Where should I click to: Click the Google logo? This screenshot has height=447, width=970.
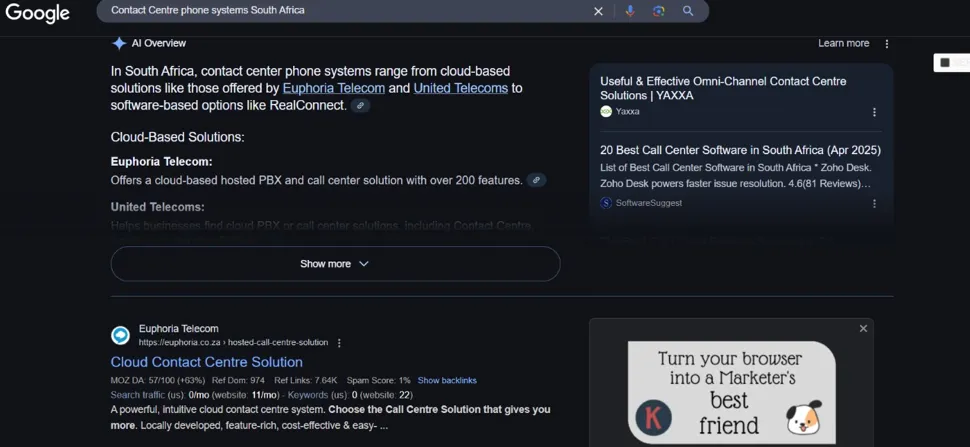point(38,13)
